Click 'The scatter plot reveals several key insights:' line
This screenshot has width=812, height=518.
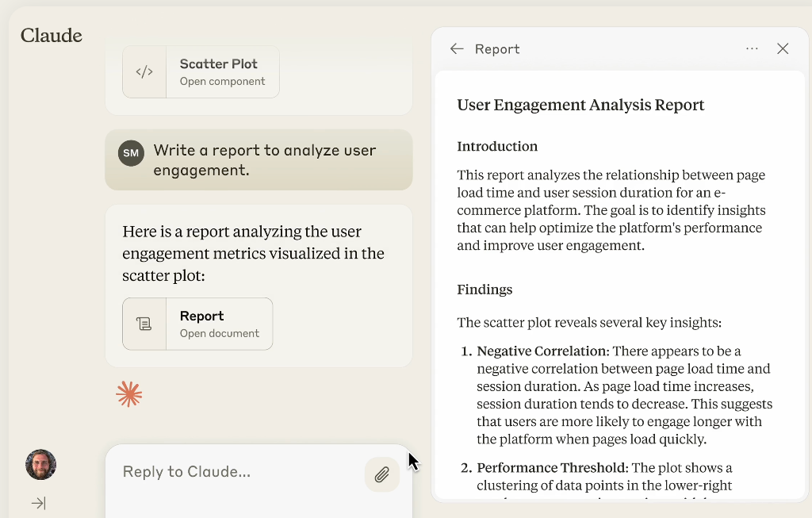pyautogui.click(x=589, y=323)
